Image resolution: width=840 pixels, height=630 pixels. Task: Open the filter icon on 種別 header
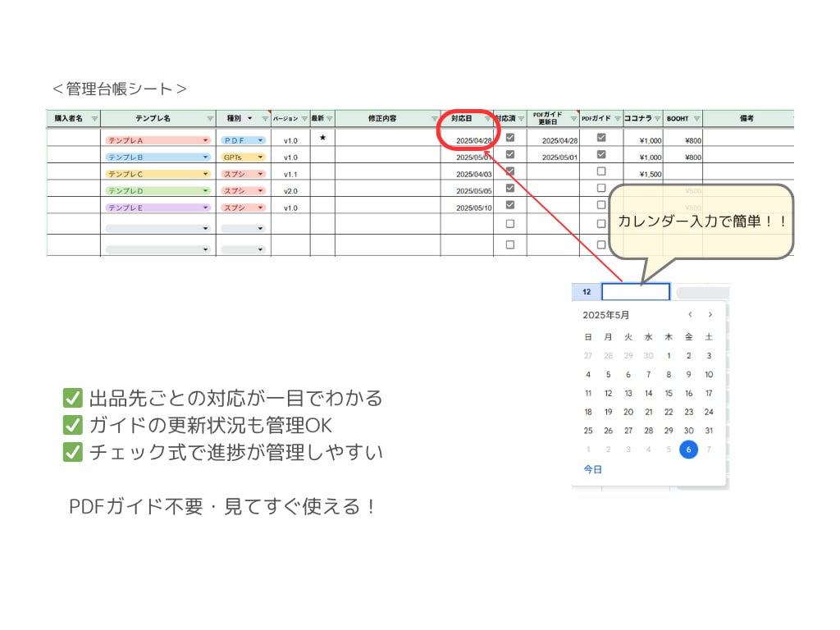point(265,119)
